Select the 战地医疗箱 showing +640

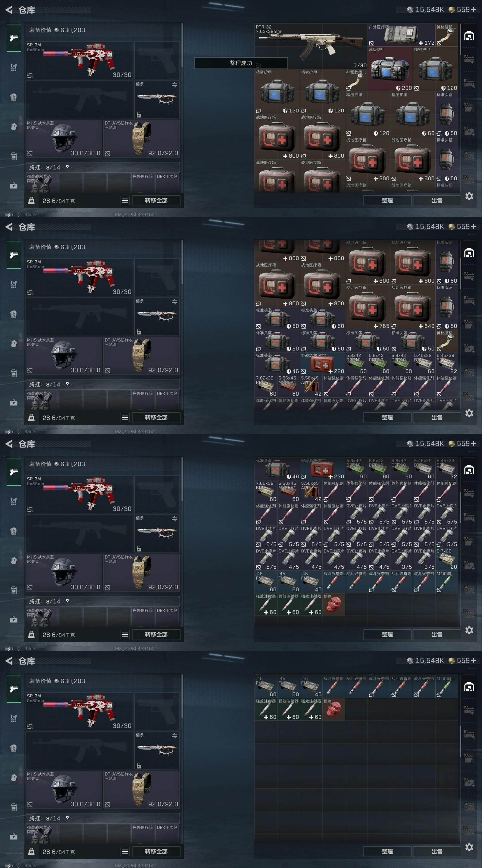click(x=413, y=307)
